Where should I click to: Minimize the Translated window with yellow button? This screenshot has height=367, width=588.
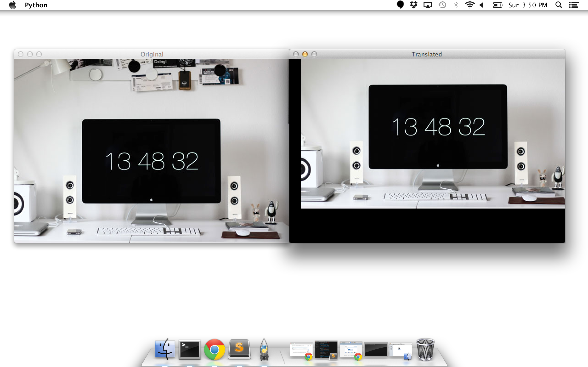click(x=305, y=54)
